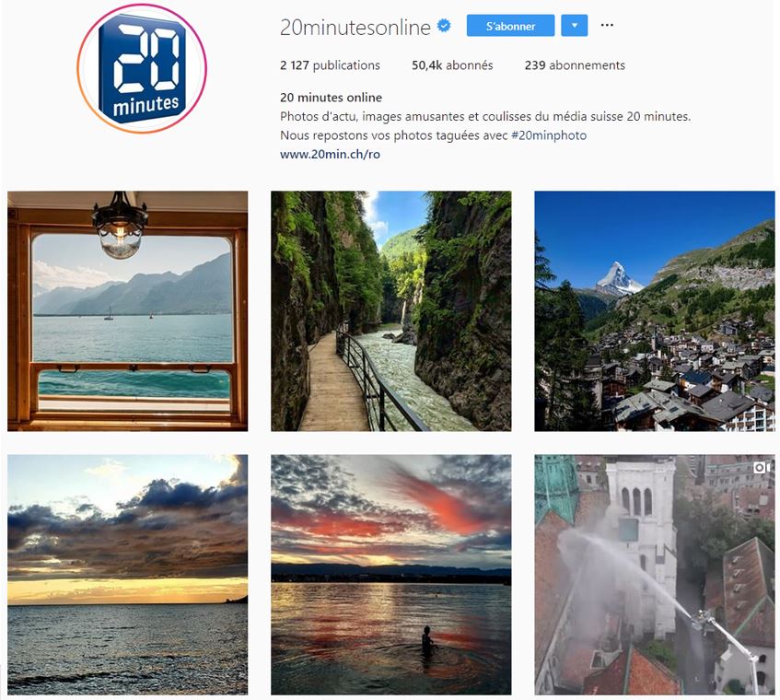The width and height of the screenshot is (780, 700).
Task: Open the three-dot options menu
Action: [x=607, y=25]
